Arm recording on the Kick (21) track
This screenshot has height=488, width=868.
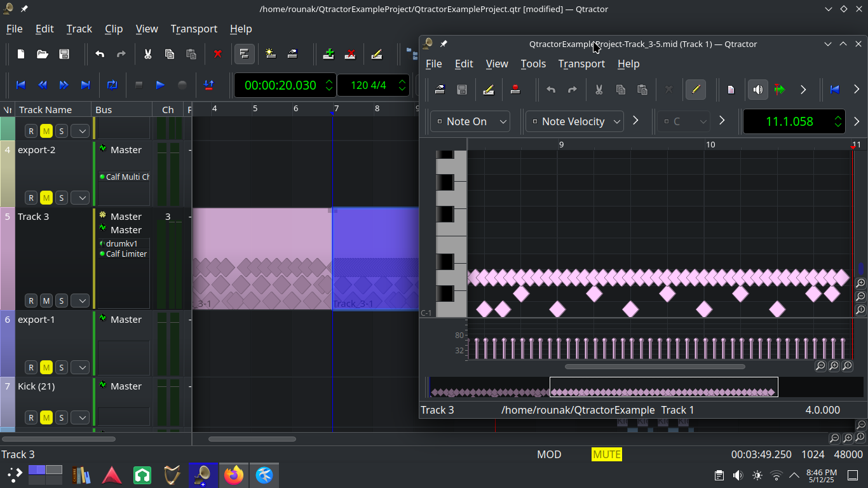point(31,417)
